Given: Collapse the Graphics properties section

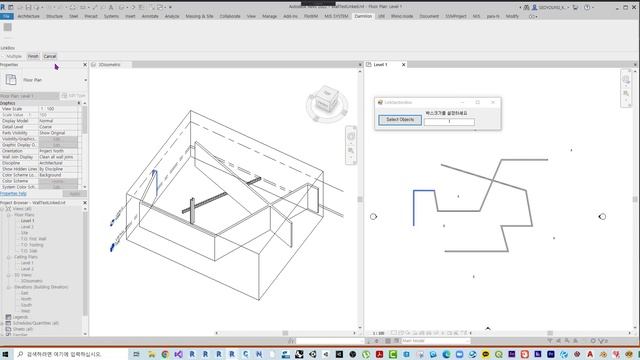Looking at the screenshot, I should click(79, 103).
